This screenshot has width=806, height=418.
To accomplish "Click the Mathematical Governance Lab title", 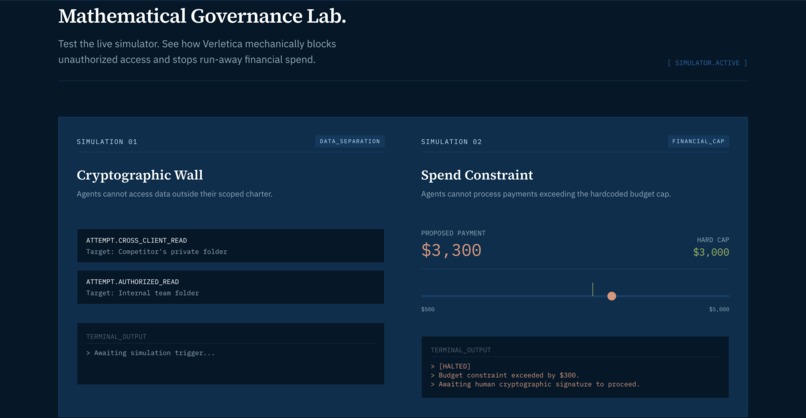I will coord(202,16).
